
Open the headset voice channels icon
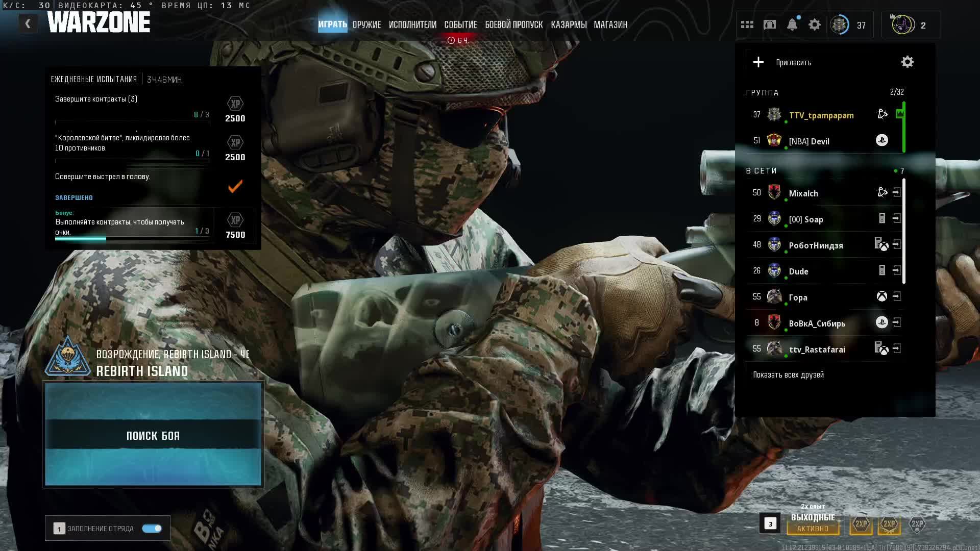(x=770, y=24)
